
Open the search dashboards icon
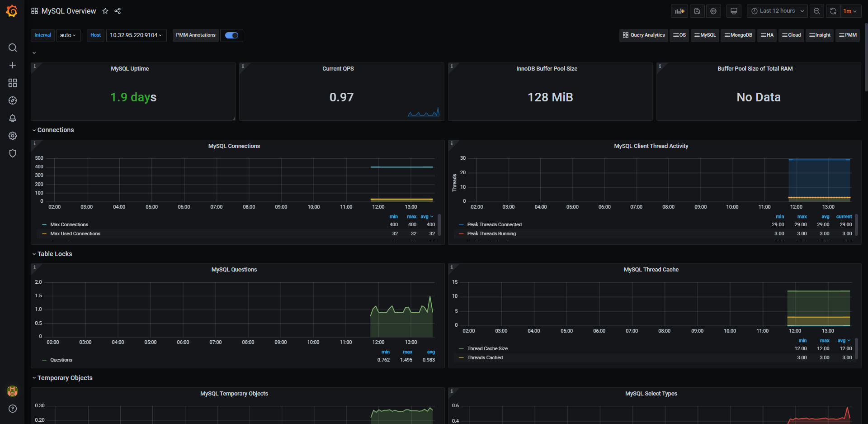pyautogui.click(x=13, y=48)
